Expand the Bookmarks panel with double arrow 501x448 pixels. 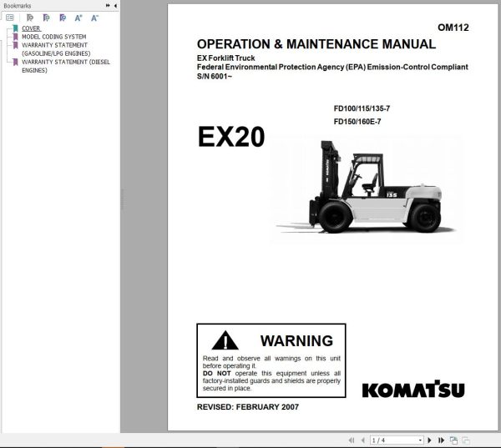pos(108,6)
